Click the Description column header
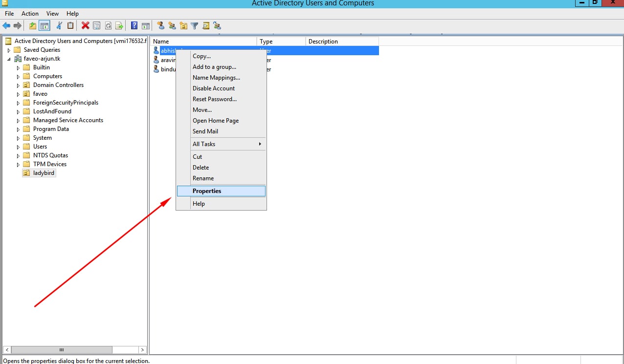 341,42
